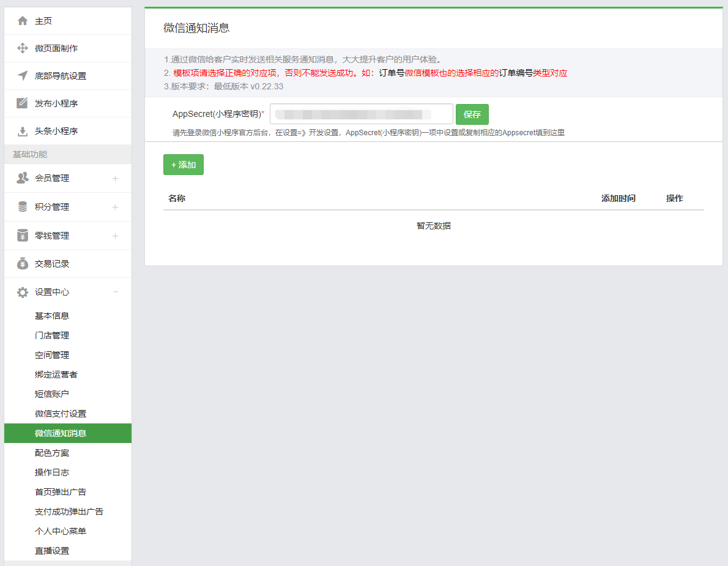The image size is (728, 566).
Task: Open the 零钱管理 menu label
Action: pos(52,236)
